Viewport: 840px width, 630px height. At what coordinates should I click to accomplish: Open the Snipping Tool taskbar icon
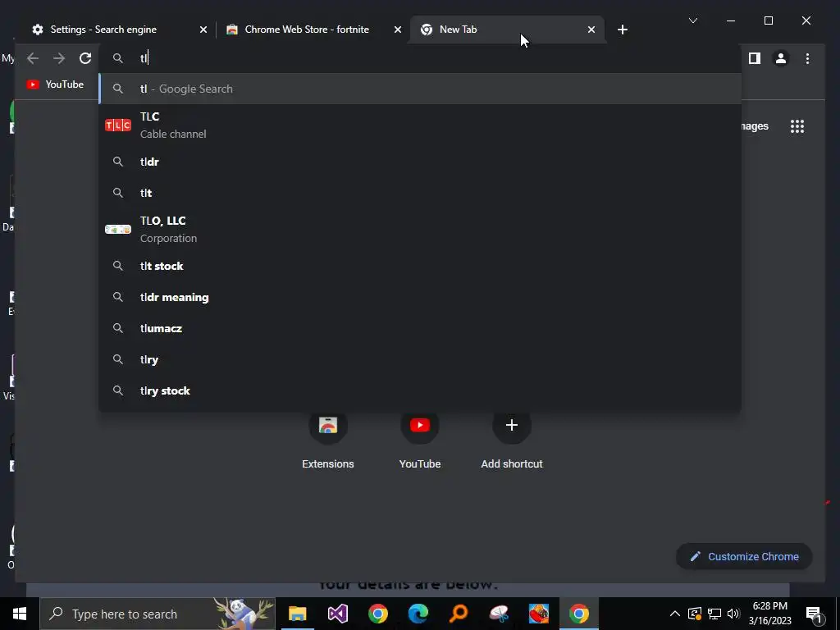pyautogui.click(x=499, y=614)
